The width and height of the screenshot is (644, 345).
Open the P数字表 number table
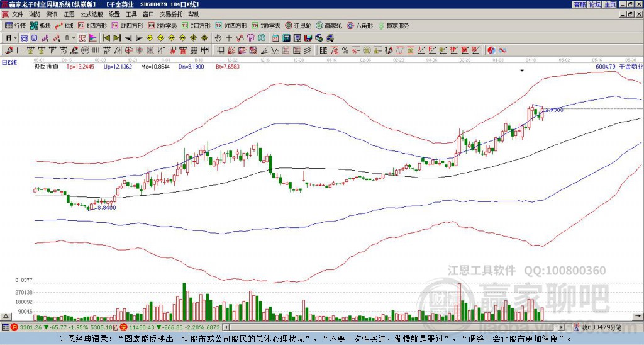(163, 25)
